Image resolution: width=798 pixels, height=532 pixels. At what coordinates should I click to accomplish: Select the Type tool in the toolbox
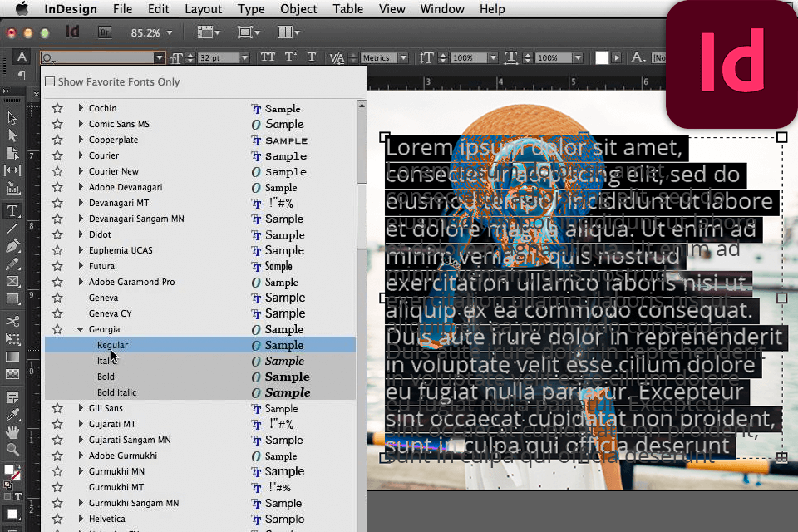click(x=12, y=210)
